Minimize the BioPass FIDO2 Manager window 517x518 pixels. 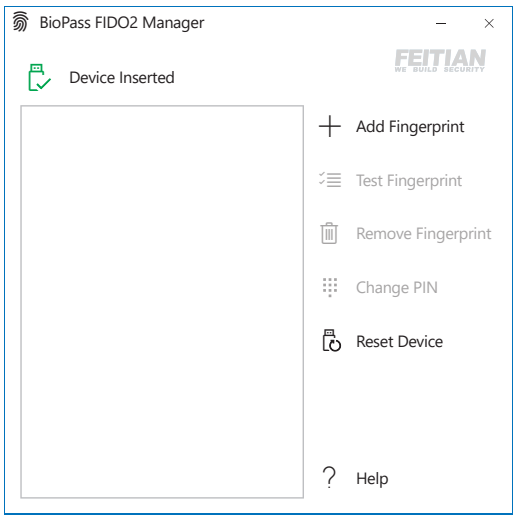(441, 23)
